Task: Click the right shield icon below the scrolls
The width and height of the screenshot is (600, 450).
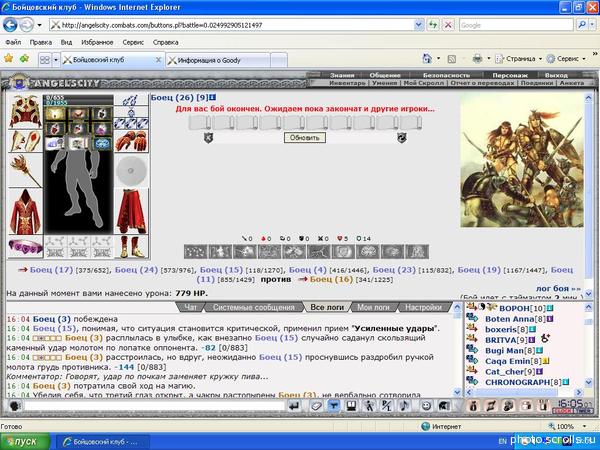Action: [401, 138]
